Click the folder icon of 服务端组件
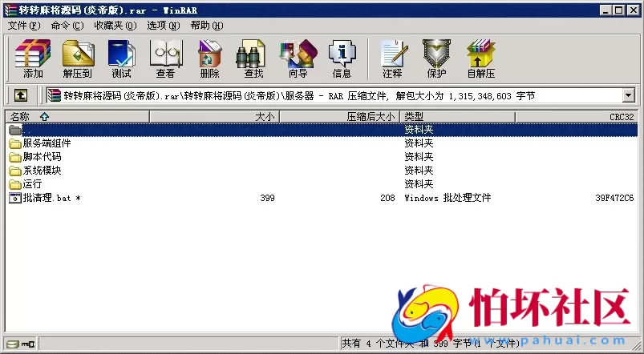Screen dimensions: 644x354 (15, 143)
